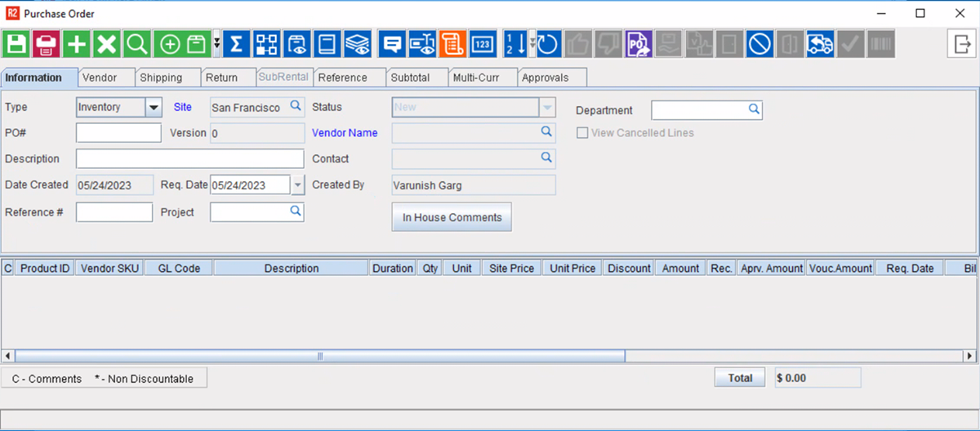The height and width of the screenshot is (431, 980).
Task: Open the Type dropdown showing Inventory
Action: (x=154, y=107)
